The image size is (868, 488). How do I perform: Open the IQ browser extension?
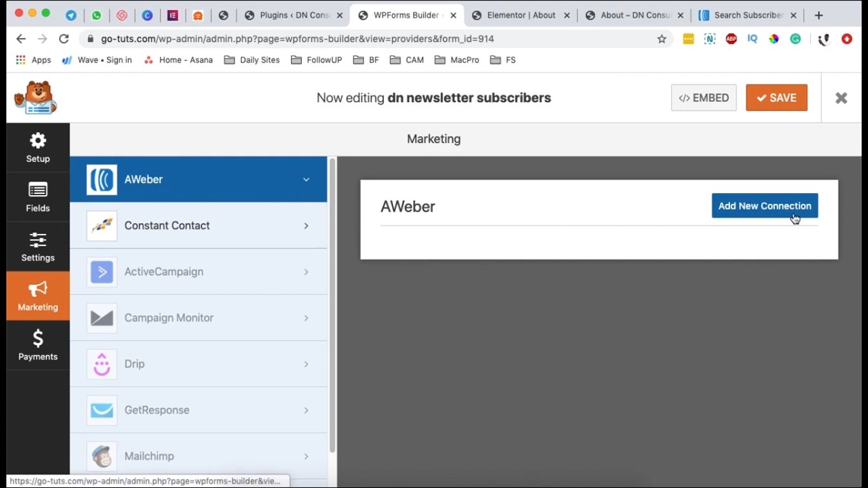tap(752, 39)
